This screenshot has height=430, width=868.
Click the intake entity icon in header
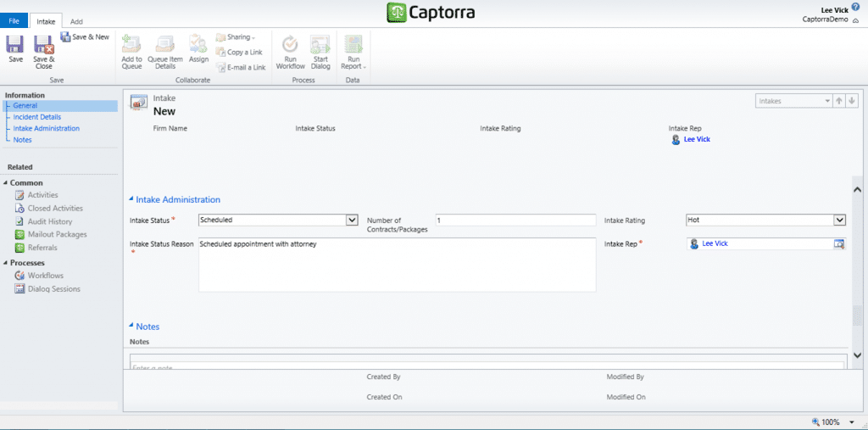click(x=136, y=103)
